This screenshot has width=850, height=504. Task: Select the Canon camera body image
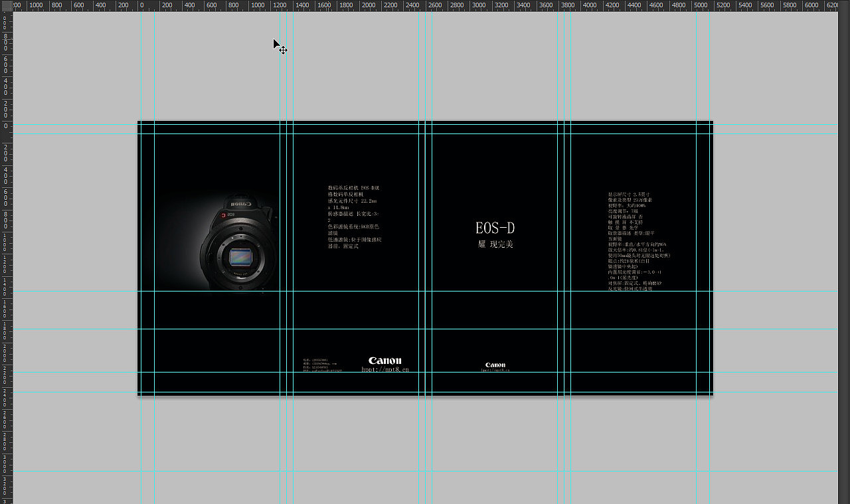[x=237, y=242]
